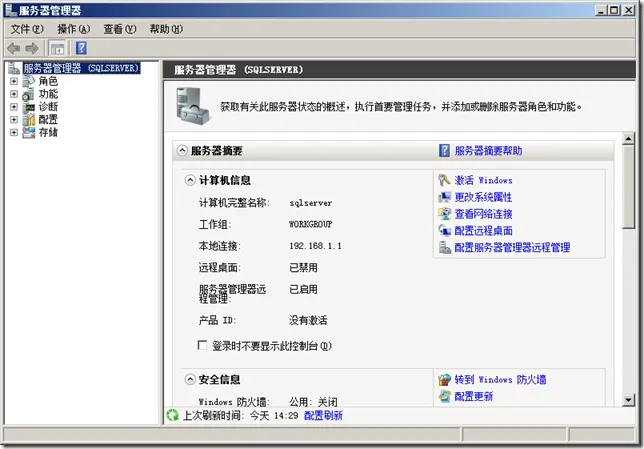Collapse the 服务器摘要 section
Image resolution: width=644 pixels, height=449 pixels.
coord(182,151)
